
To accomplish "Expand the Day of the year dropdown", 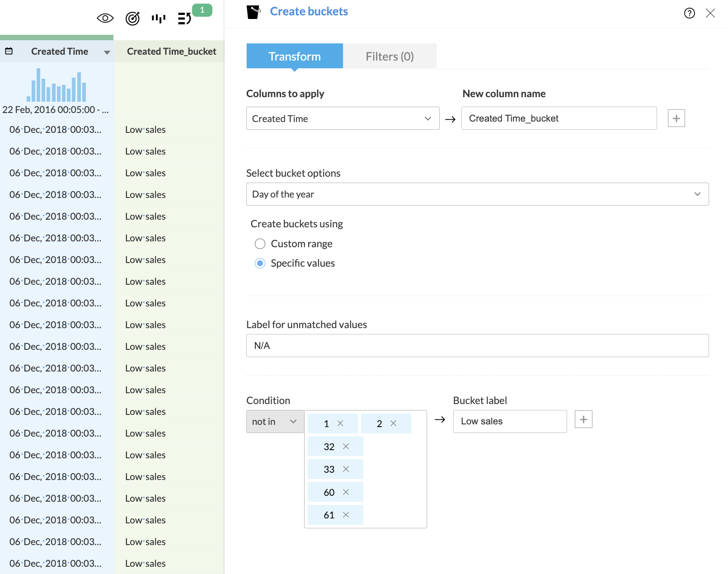I will [x=477, y=194].
